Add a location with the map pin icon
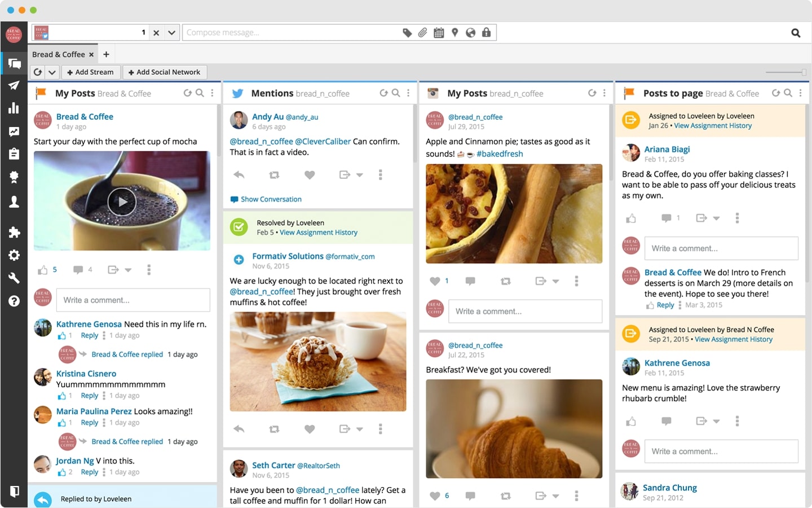The width and height of the screenshot is (812, 508). point(454,32)
